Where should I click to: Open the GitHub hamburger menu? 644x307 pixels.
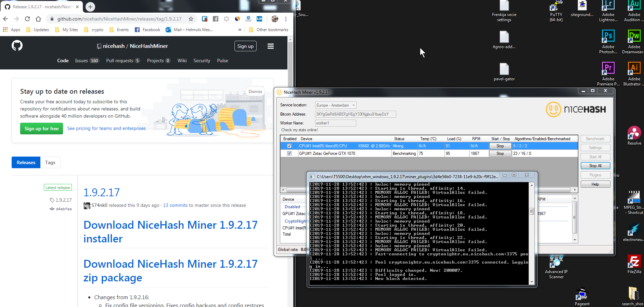(270, 46)
